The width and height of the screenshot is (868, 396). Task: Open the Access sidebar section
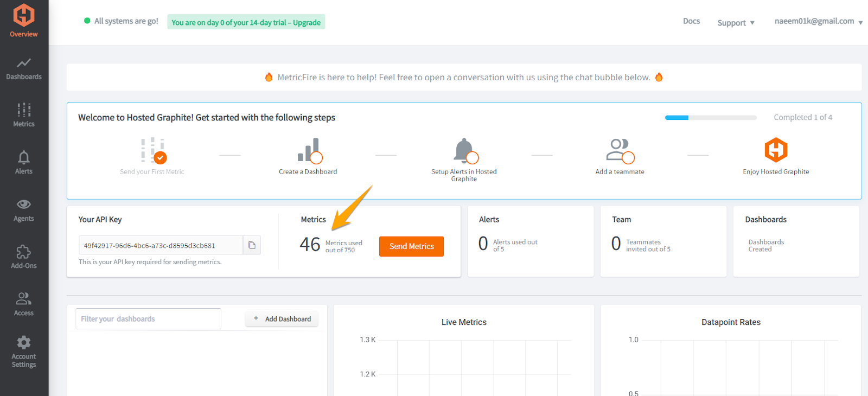click(x=24, y=304)
